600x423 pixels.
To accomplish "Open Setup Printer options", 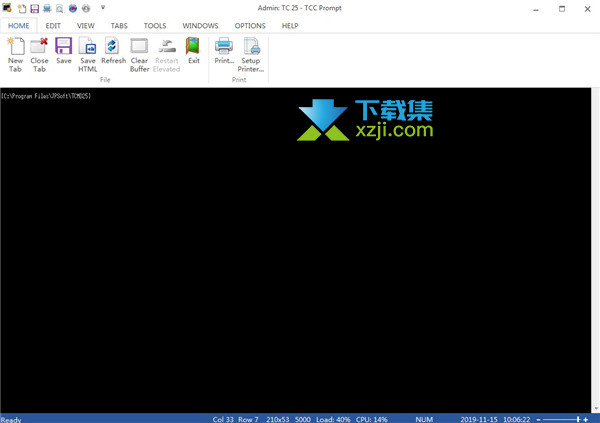I will (250, 54).
